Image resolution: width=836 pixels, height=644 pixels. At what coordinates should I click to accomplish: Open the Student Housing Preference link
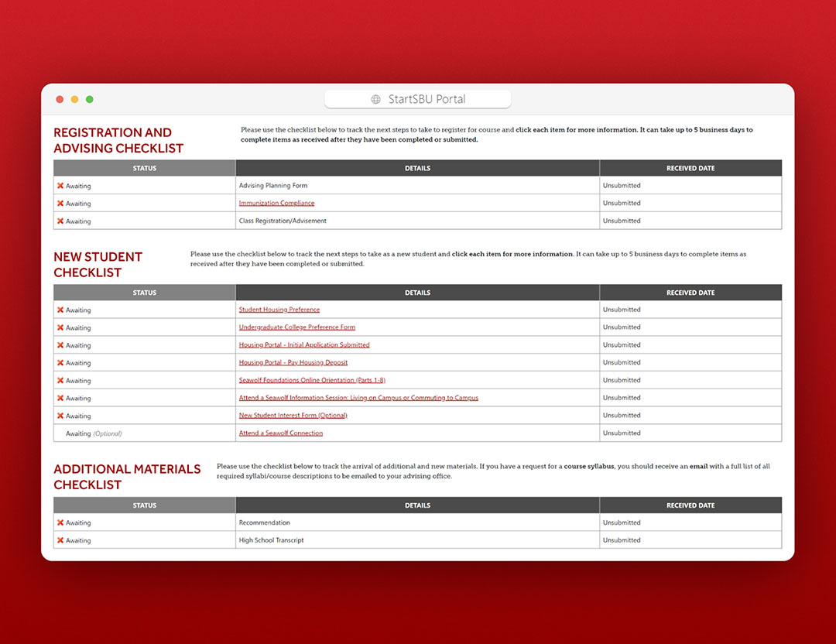click(x=279, y=309)
